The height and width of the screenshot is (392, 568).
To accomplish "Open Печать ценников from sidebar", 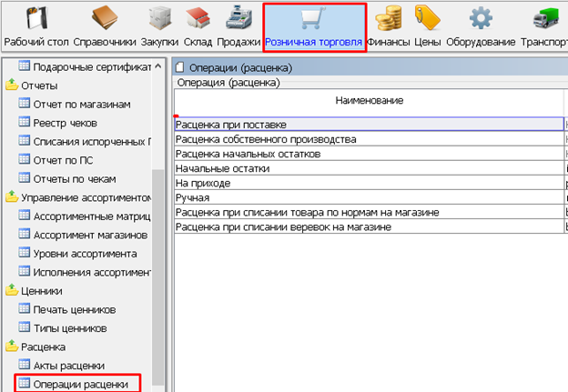I will coord(74,309).
